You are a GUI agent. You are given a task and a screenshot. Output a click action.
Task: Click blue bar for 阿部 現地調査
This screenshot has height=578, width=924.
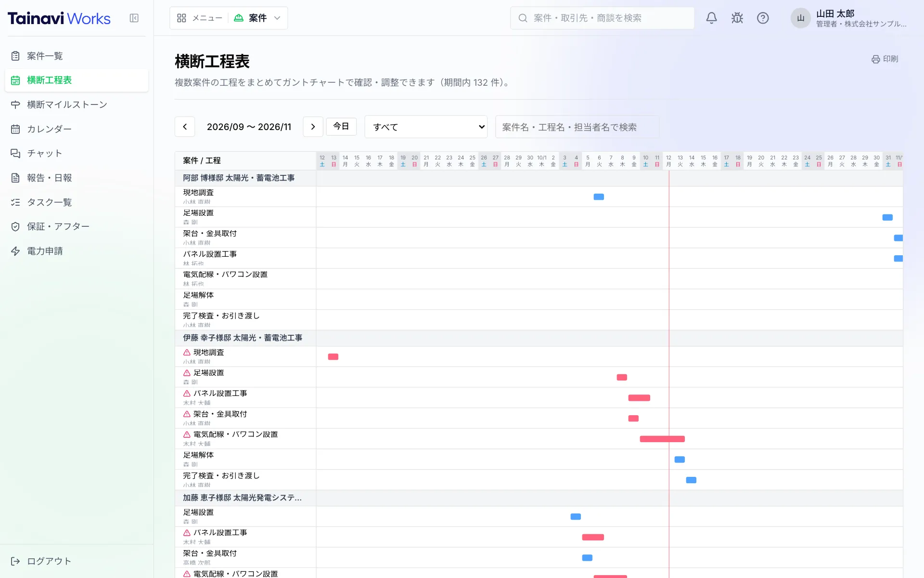coord(599,197)
